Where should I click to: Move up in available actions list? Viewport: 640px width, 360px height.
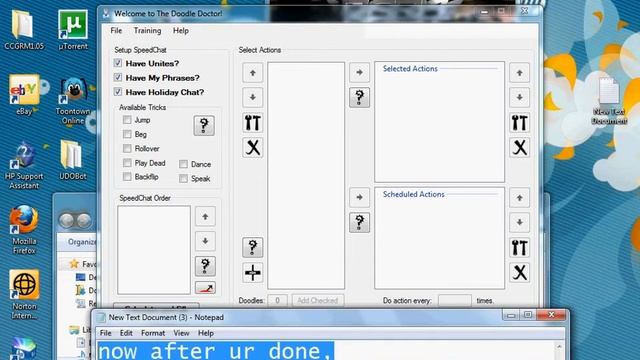(x=253, y=73)
